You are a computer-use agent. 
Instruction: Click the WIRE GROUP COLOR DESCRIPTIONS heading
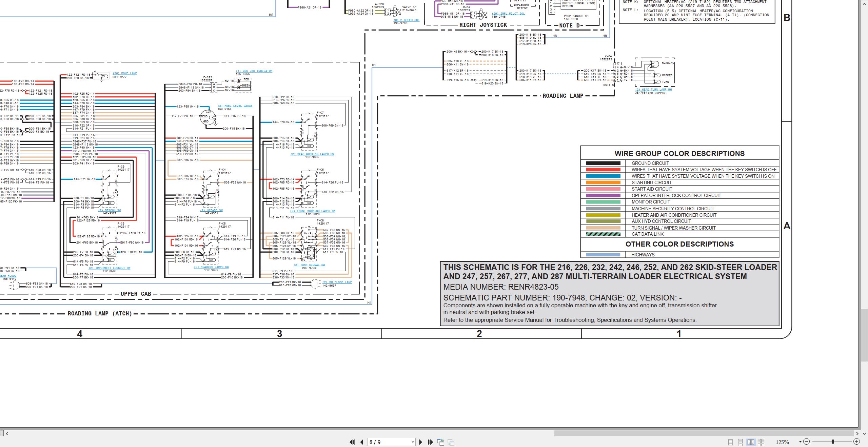679,154
